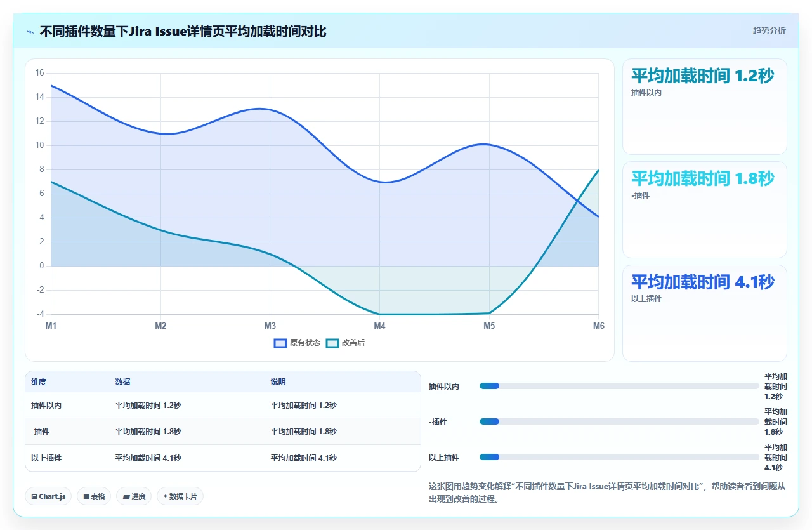Click the 趋势分析 label in the header

[769, 30]
